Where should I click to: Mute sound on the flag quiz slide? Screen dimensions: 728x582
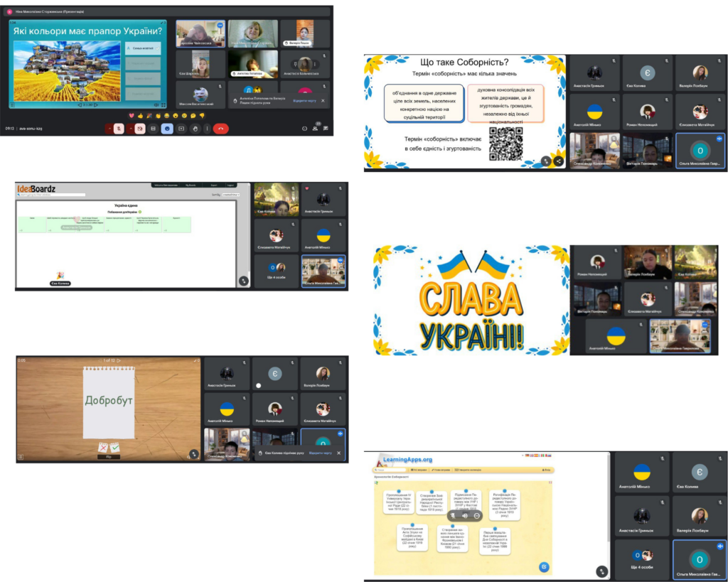156,105
